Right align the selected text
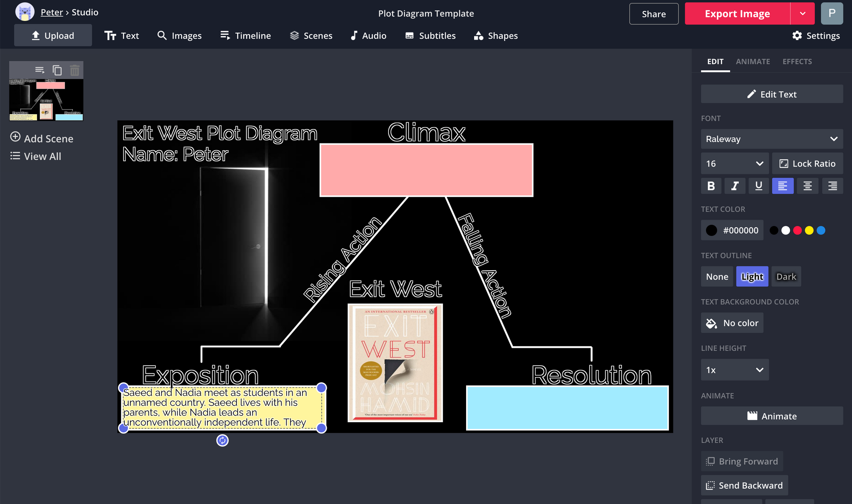The height and width of the screenshot is (504, 852). pyautogui.click(x=832, y=186)
